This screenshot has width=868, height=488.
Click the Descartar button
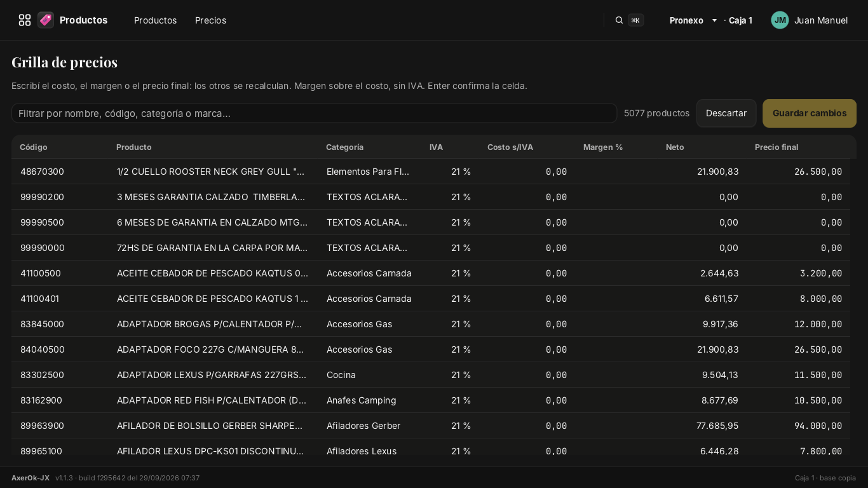click(x=726, y=113)
